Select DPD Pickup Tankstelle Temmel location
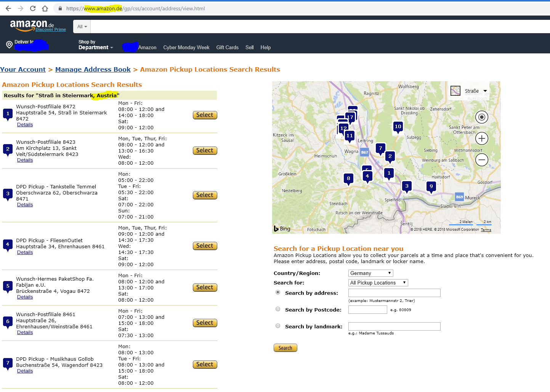The image size is (550, 392). 205,195
